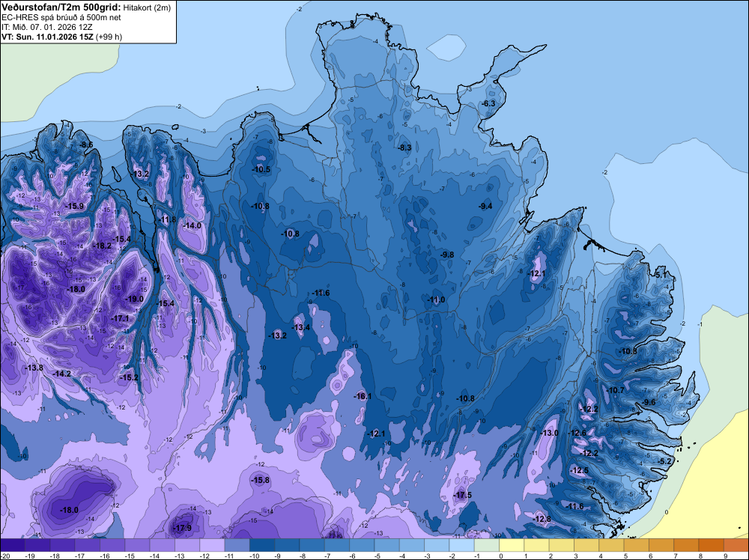Click the 'Hitakort (2m)' header label
Image resolution: width=749 pixels, height=560 pixels.
tap(147, 7)
